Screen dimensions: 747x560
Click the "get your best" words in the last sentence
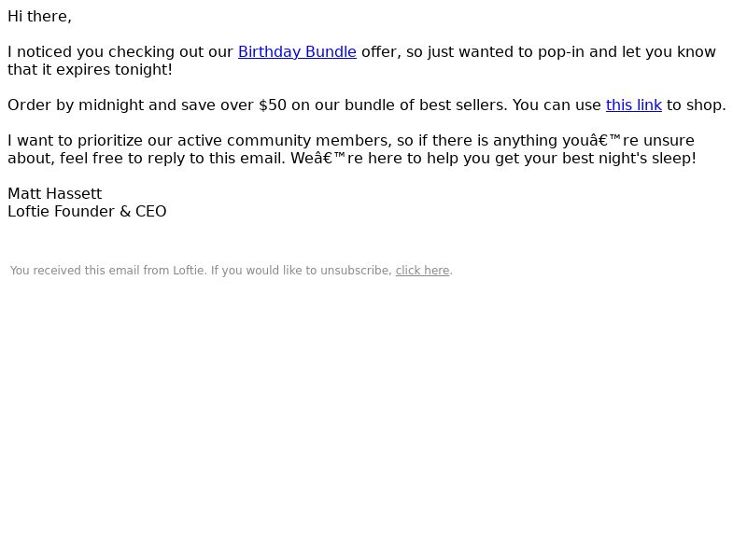(527, 158)
